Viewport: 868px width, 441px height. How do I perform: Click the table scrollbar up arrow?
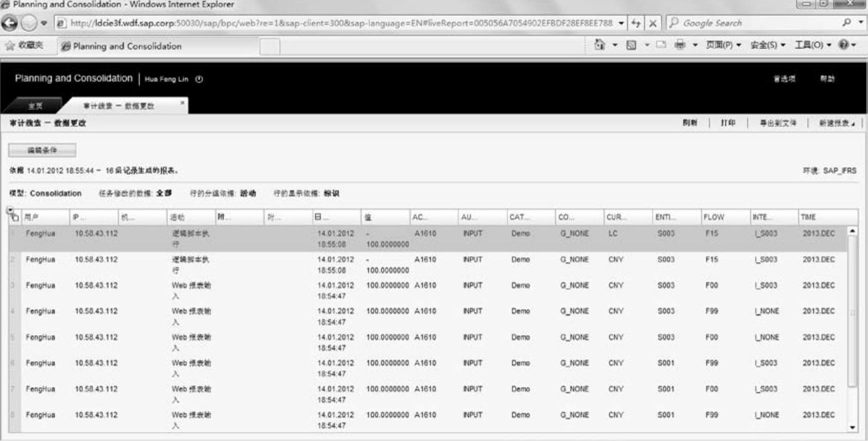(852, 230)
